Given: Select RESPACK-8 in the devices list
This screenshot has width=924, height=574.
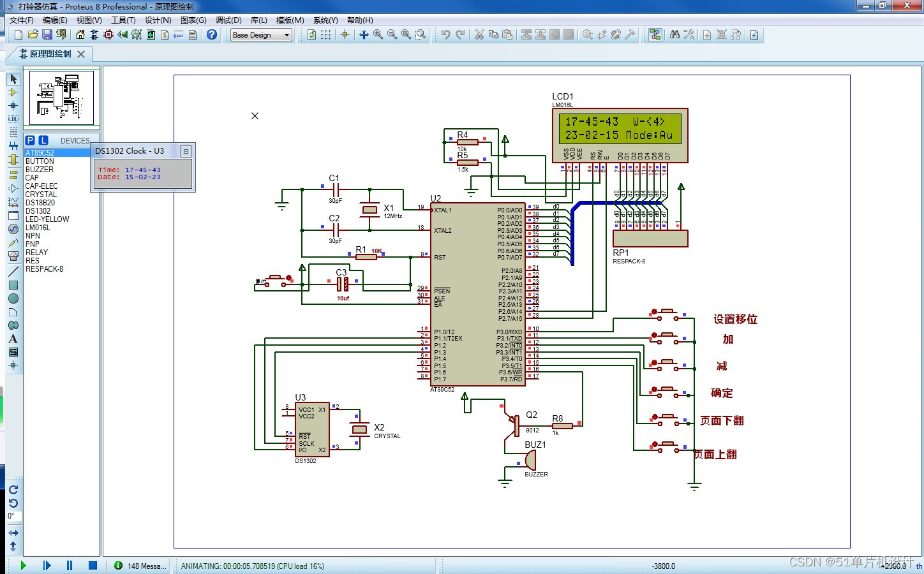Looking at the screenshot, I should pyautogui.click(x=44, y=269).
